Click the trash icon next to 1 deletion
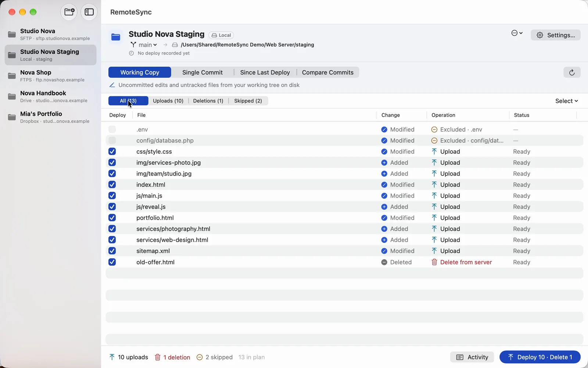Image resolution: width=588 pixels, height=368 pixels. click(158, 357)
